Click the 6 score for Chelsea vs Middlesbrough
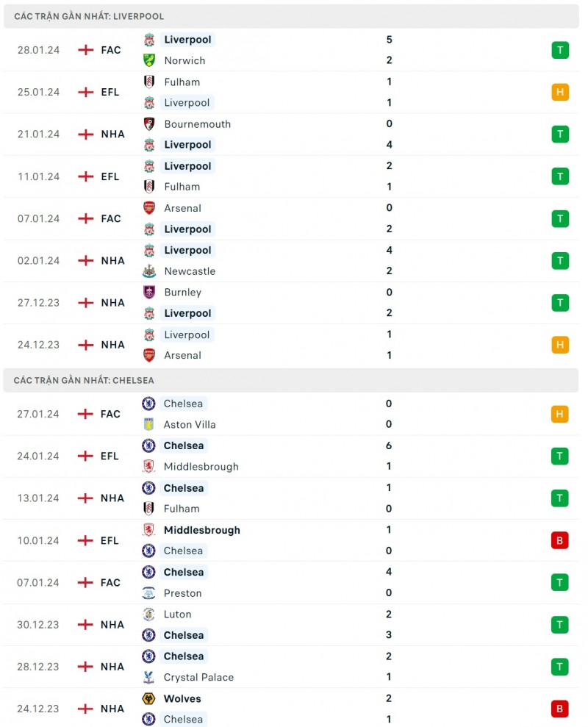Screen dimensions: 588x727 [x=389, y=445]
